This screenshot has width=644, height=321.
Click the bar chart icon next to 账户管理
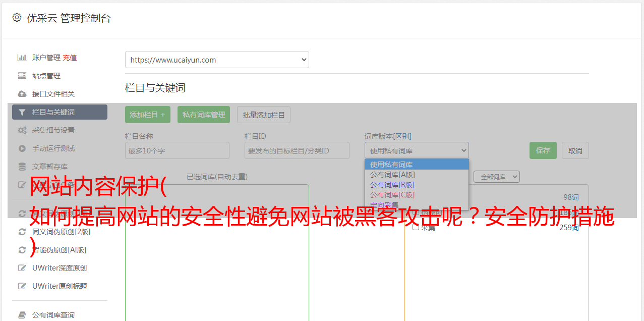coord(22,58)
